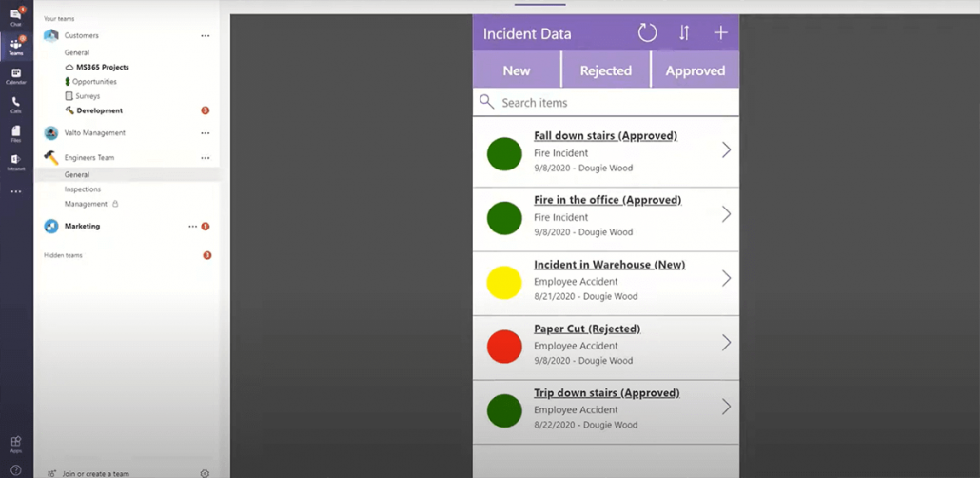Click the sort arrows icon in header

click(x=684, y=33)
